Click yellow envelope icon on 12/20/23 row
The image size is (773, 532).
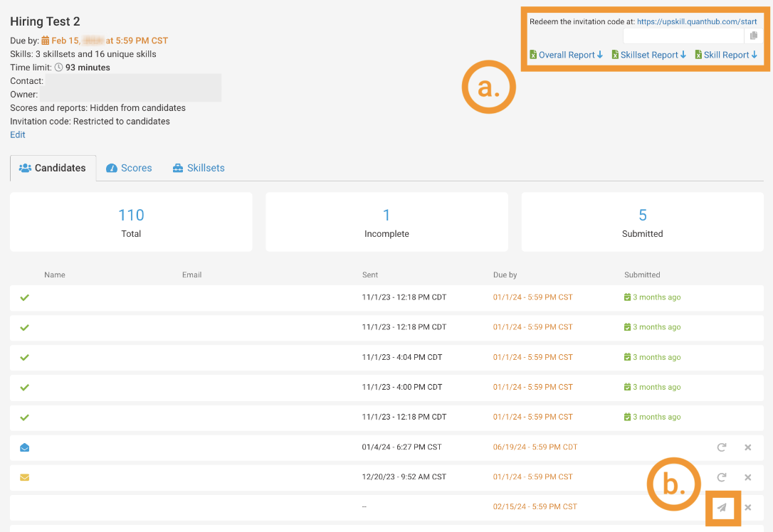point(25,477)
